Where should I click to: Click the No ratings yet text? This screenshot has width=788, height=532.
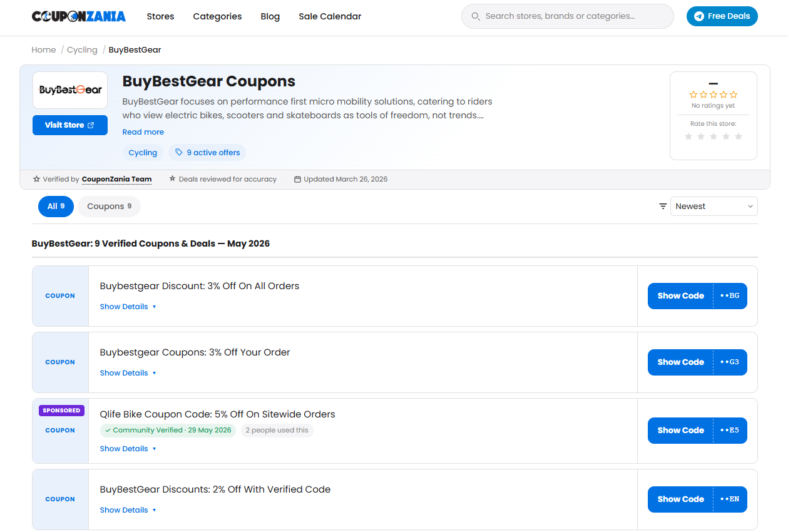[714, 106]
